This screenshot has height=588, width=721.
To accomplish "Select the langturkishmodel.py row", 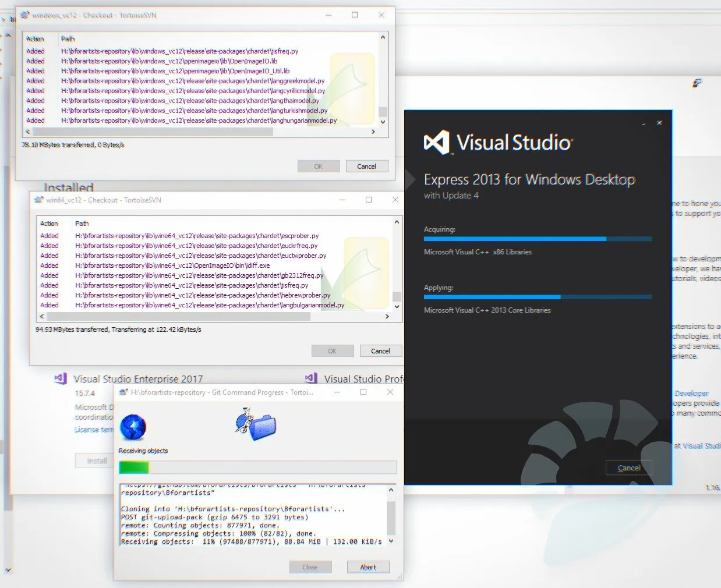I will 201,111.
